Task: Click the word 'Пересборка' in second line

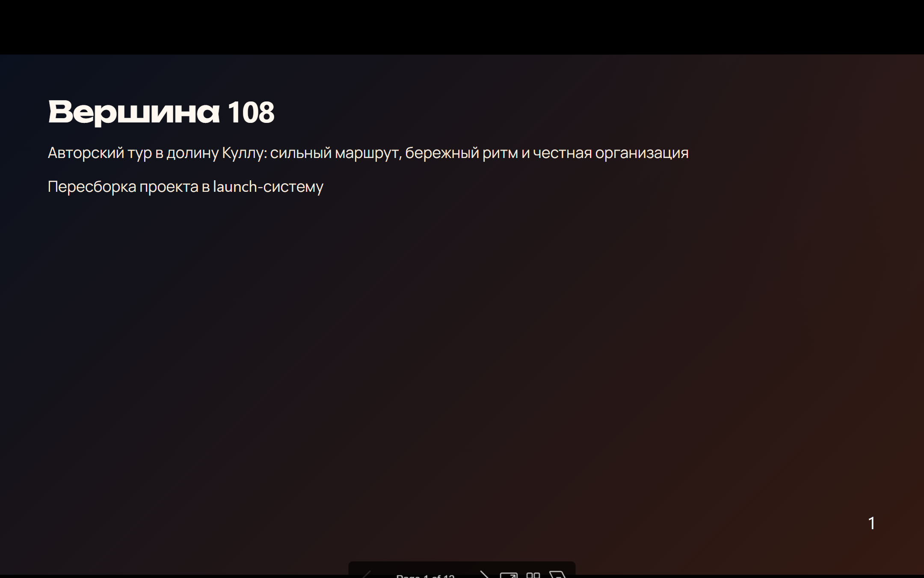Action: [92, 187]
